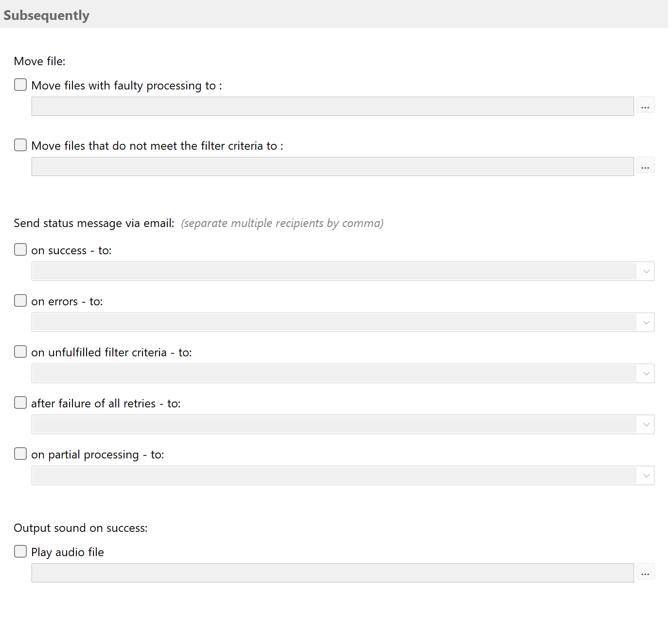Click the faulty processing destination path field

click(333, 106)
